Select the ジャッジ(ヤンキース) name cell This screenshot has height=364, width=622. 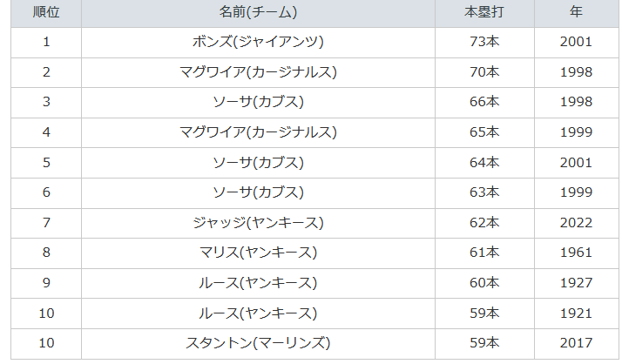pos(258,223)
